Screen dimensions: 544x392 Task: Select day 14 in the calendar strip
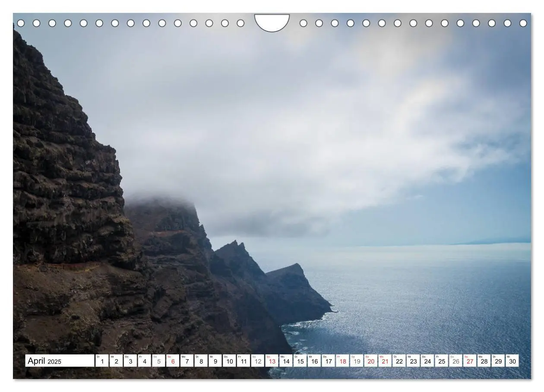coord(286,361)
